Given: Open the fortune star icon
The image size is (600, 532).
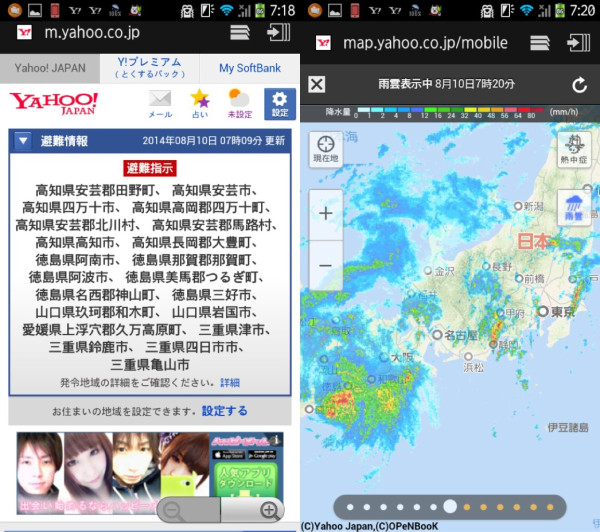Looking at the screenshot, I should [200, 102].
